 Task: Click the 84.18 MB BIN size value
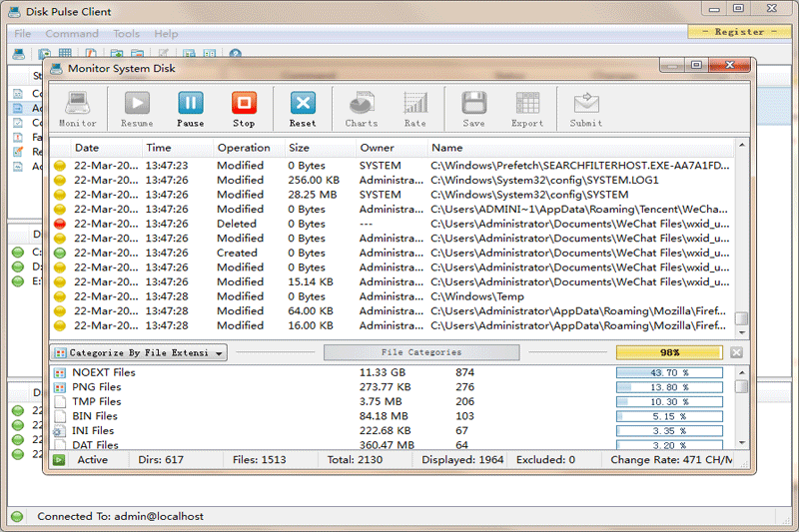[387, 416]
